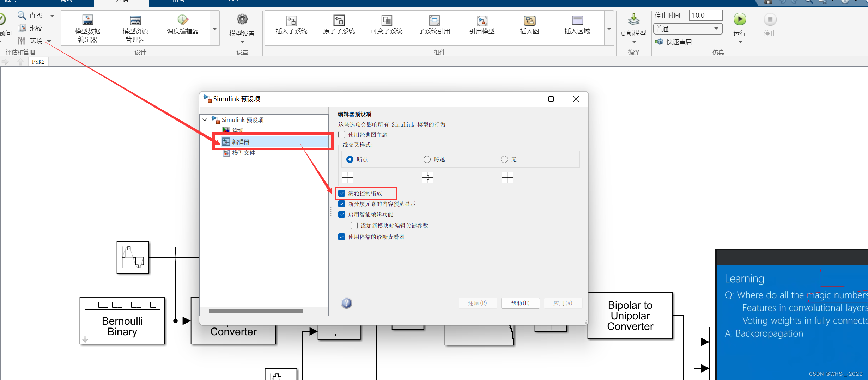The width and height of the screenshot is (868, 380).
Task: Toggle 使用停靠的诊断查看器 checkbox
Action: [342, 237]
